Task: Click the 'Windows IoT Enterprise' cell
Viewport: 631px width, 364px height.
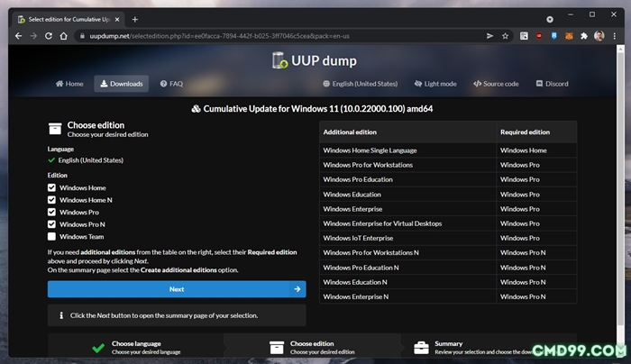Action: pos(407,238)
